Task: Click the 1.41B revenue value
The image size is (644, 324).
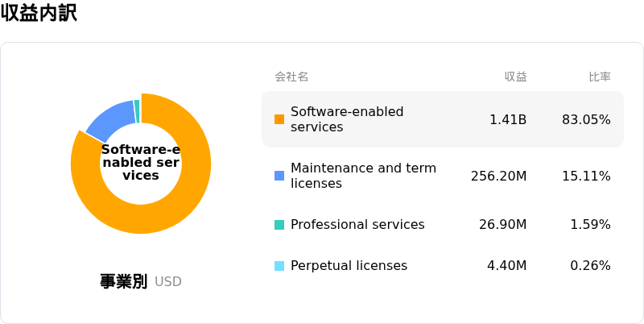Action: 508,119
